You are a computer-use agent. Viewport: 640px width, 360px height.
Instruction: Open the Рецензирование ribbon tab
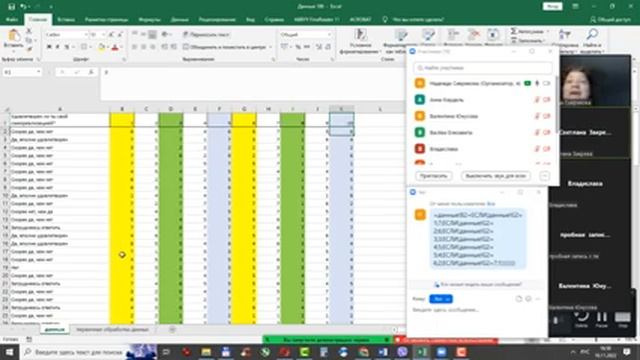click(x=217, y=19)
